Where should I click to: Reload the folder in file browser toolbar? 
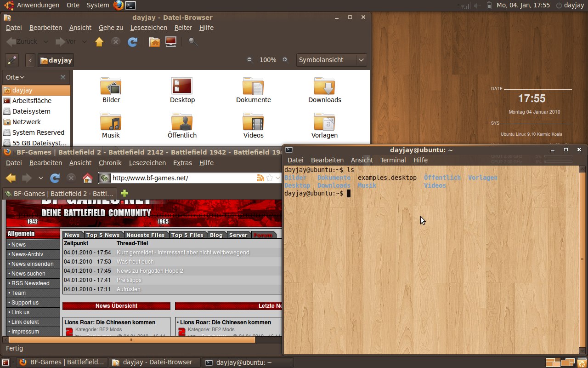point(133,42)
